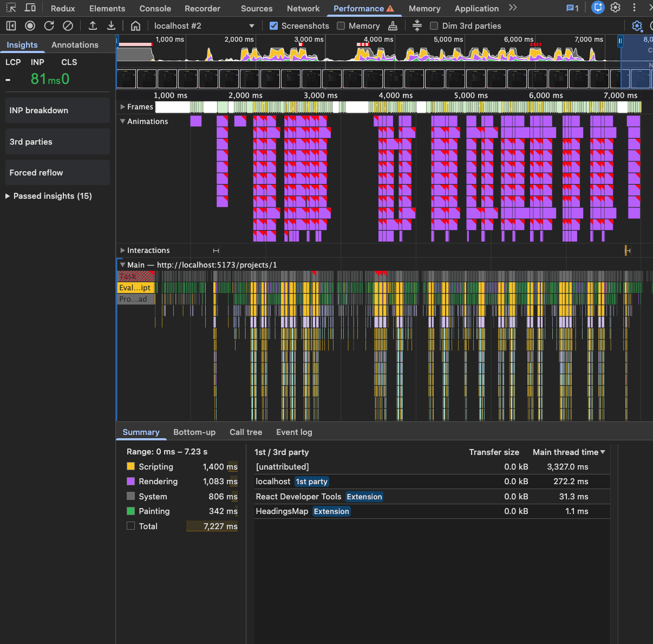
Task: Uncheck the Screenshots checkbox
Action: coord(274,25)
